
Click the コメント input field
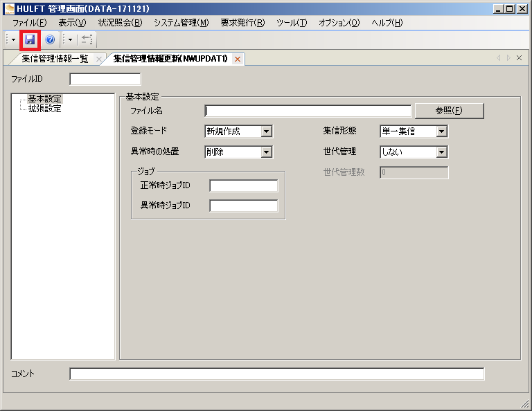click(277, 374)
